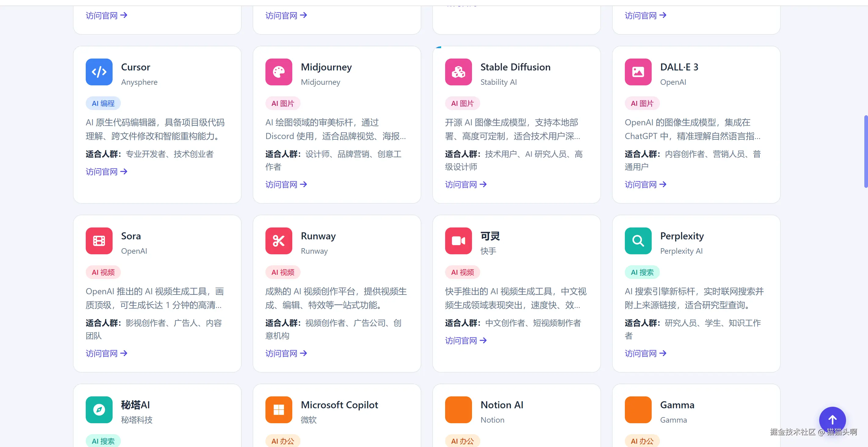Click the Cursor code icon

tap(99, 72)
